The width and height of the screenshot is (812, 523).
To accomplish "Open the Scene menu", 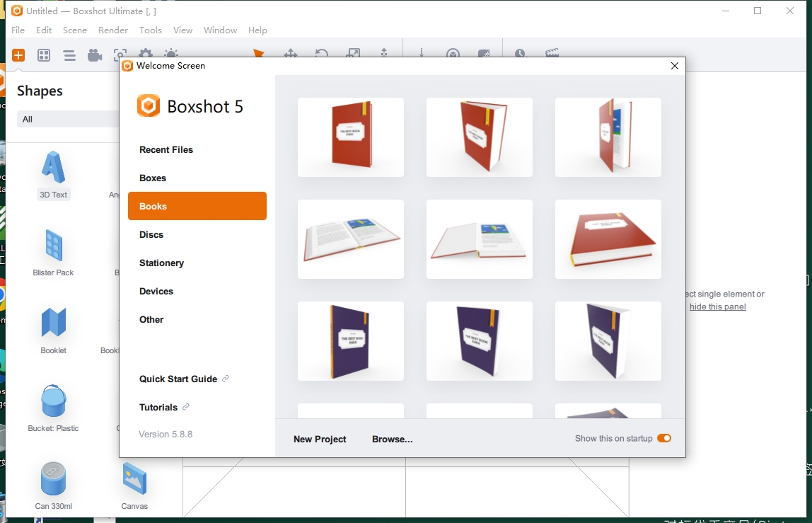I will click(75, 30).
